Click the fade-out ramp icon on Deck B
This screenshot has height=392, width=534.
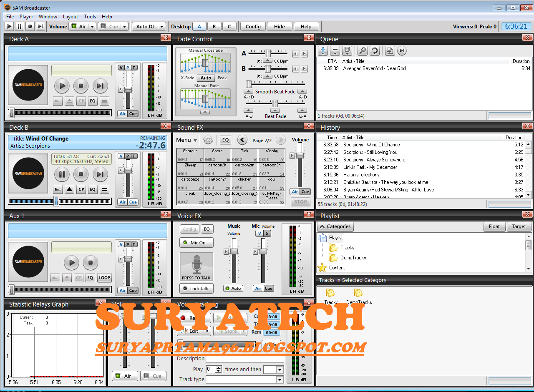click(58, 189)
